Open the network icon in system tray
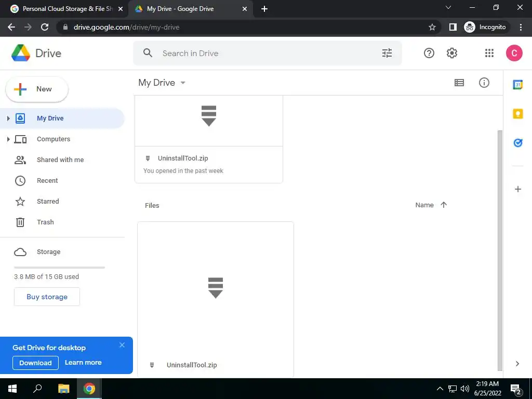 click(453, 389)
